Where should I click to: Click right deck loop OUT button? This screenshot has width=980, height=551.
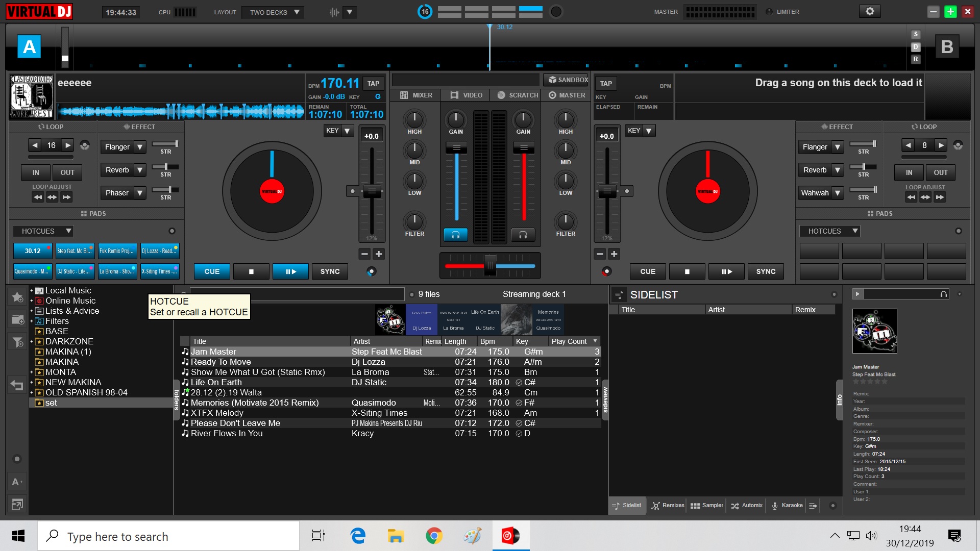940,172
